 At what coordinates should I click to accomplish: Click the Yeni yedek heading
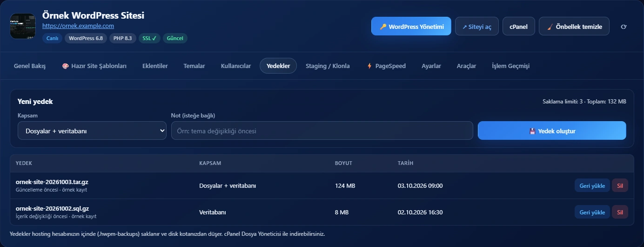tap(35, 101)
